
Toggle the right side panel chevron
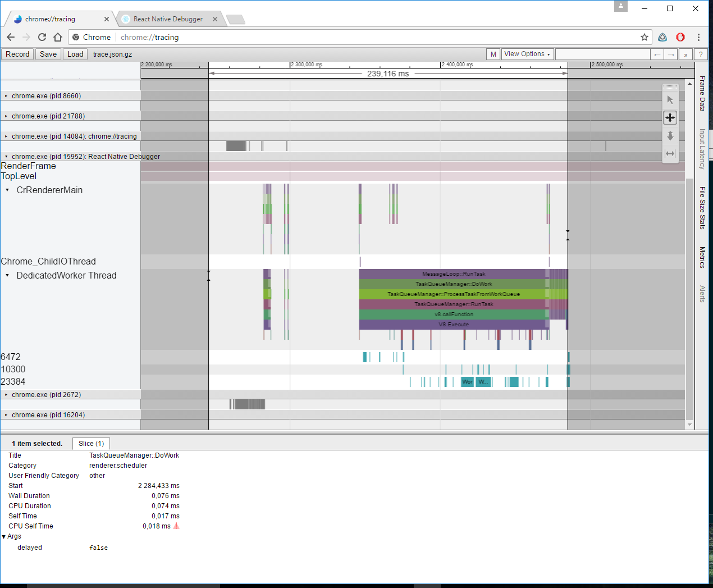pos(685,54)
